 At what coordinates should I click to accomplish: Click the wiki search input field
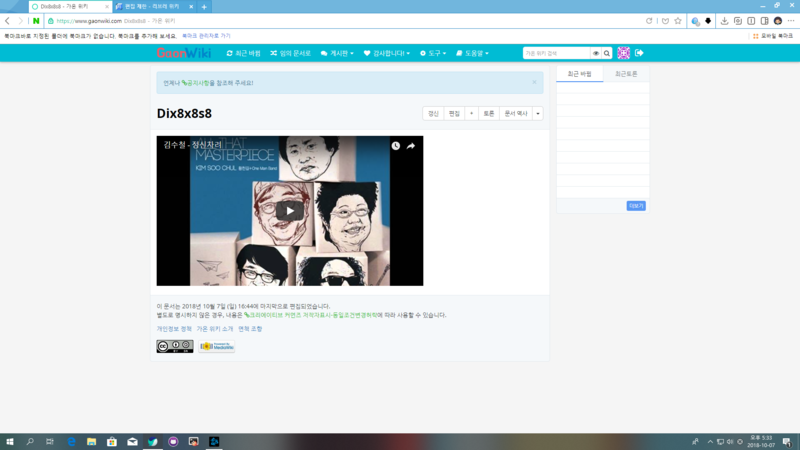point(556,53)
